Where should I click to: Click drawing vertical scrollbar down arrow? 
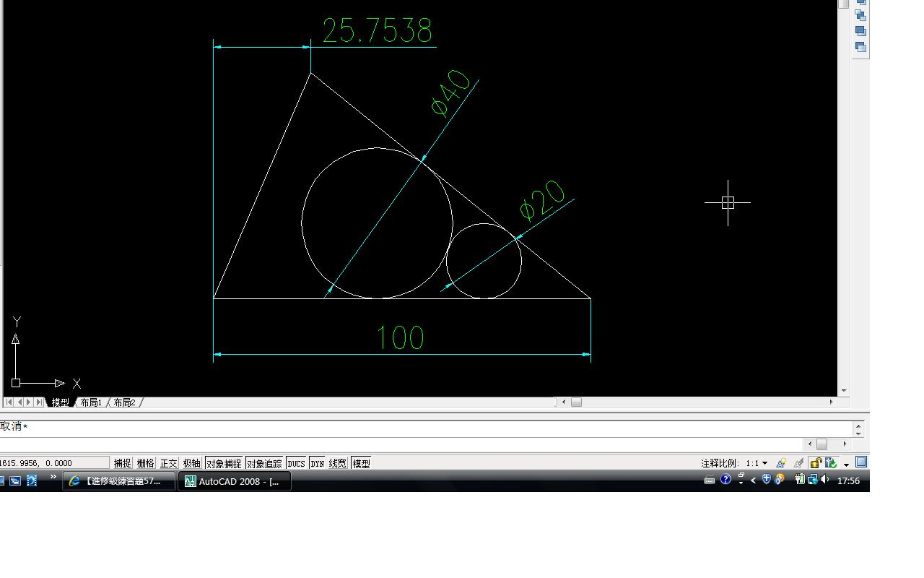tap(844, 391)
